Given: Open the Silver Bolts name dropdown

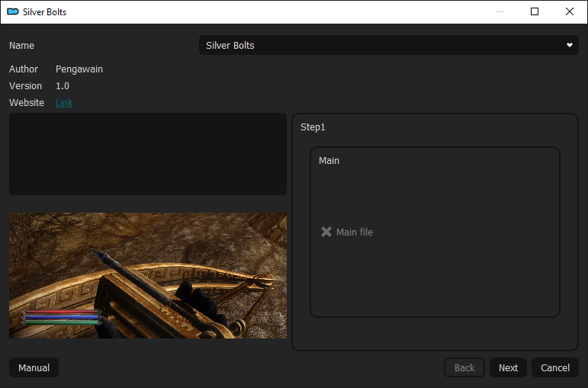Looking at the screenshot, I should (388, 46).
